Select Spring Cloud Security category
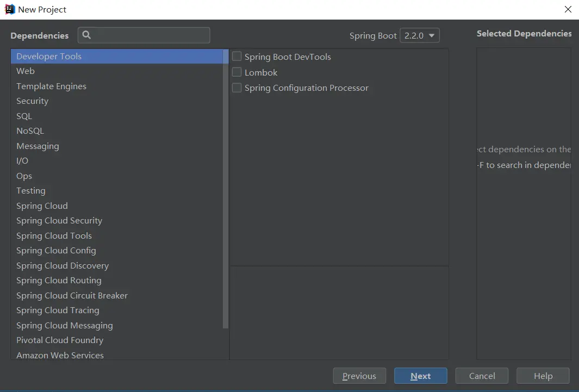The image size is (579, 392). click(x=117, y=220)
